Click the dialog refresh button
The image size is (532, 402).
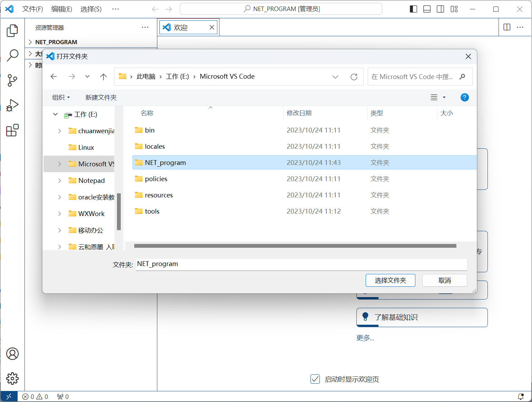point(354,77)
